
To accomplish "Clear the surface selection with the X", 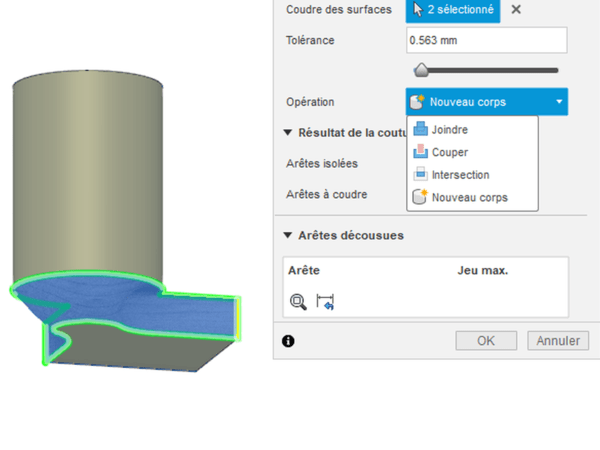I will [x=516, y=9].
